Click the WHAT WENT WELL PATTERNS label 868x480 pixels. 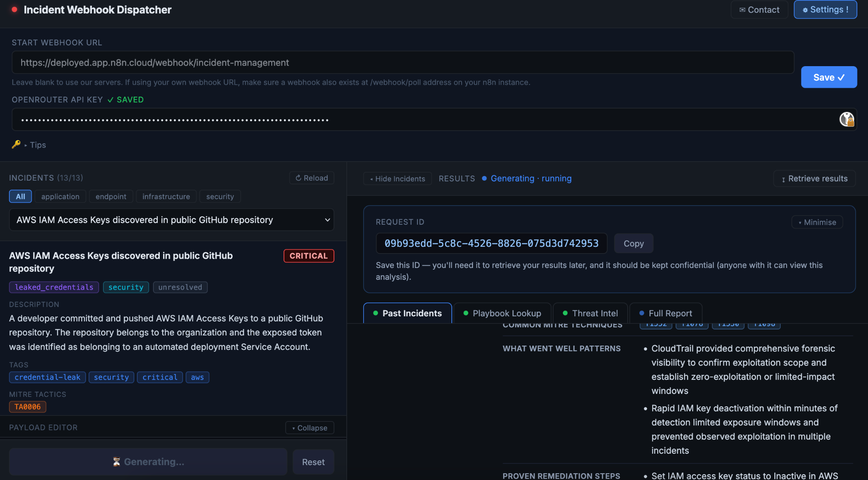point(562,348)
